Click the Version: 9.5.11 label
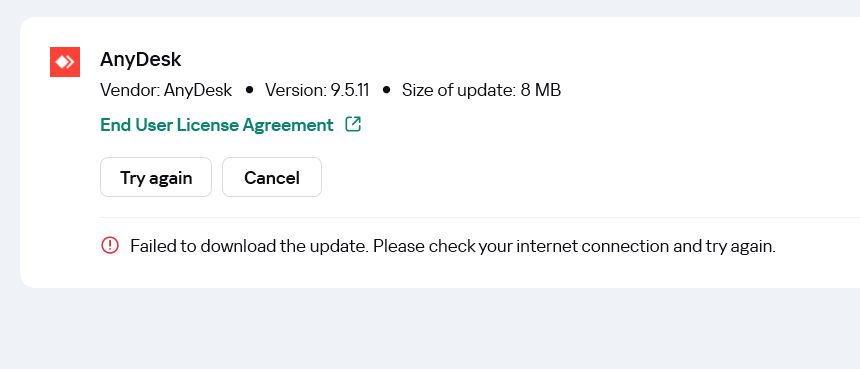This screenshot has width=860, height=369. point(317,90)
